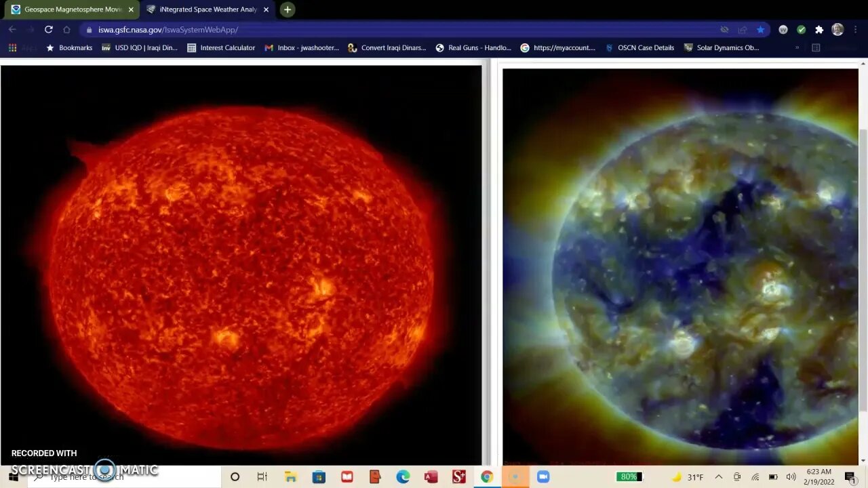Viewport: 868px width, 488px height.
Task: Click the blue-green composite solar image
Action: [x=680, y=266]
